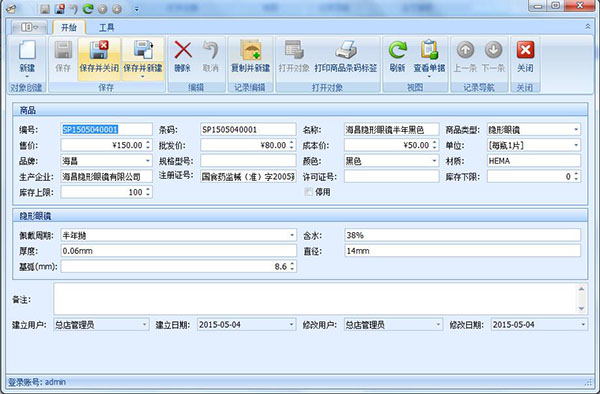Toggle the 停用 (Disabled) checkbox

(308, 192)
